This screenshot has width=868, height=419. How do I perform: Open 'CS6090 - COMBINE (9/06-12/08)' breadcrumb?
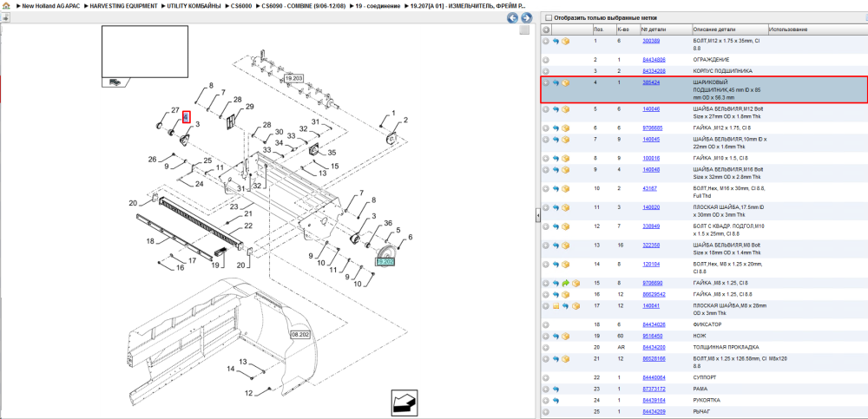point(303,5)
